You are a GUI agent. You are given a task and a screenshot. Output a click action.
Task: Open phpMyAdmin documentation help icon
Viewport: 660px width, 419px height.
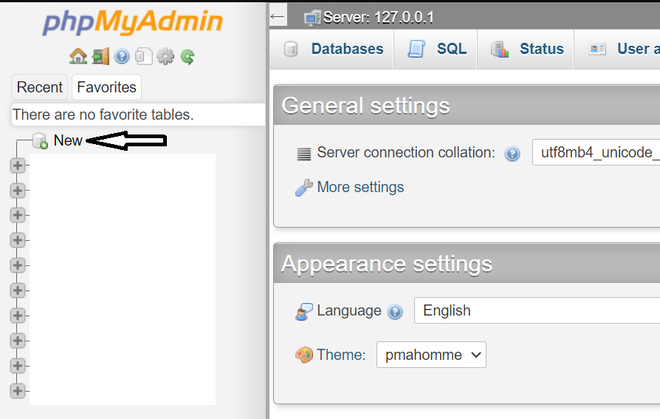pyautogui.click(x=122, y=56)
